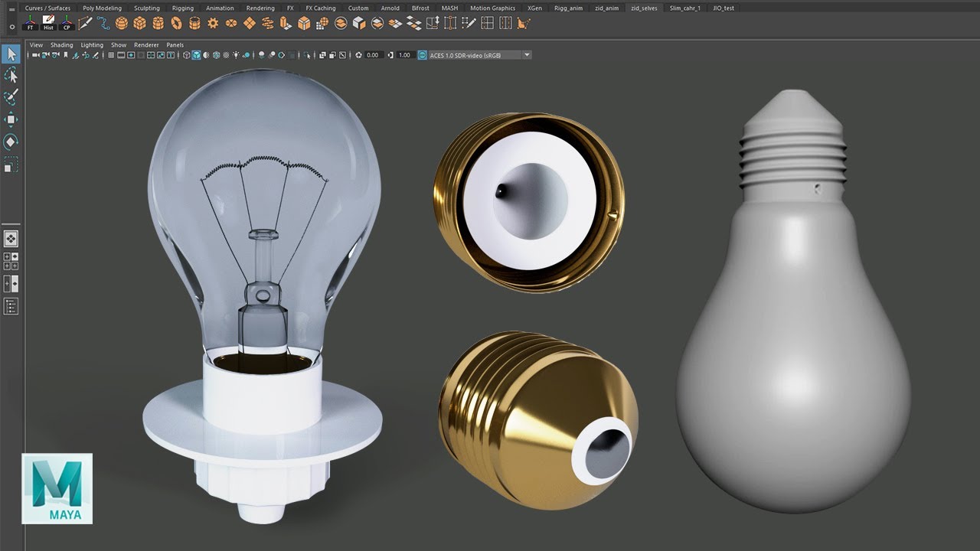Click the gamma value field showing 1.00

coord(404,55)
